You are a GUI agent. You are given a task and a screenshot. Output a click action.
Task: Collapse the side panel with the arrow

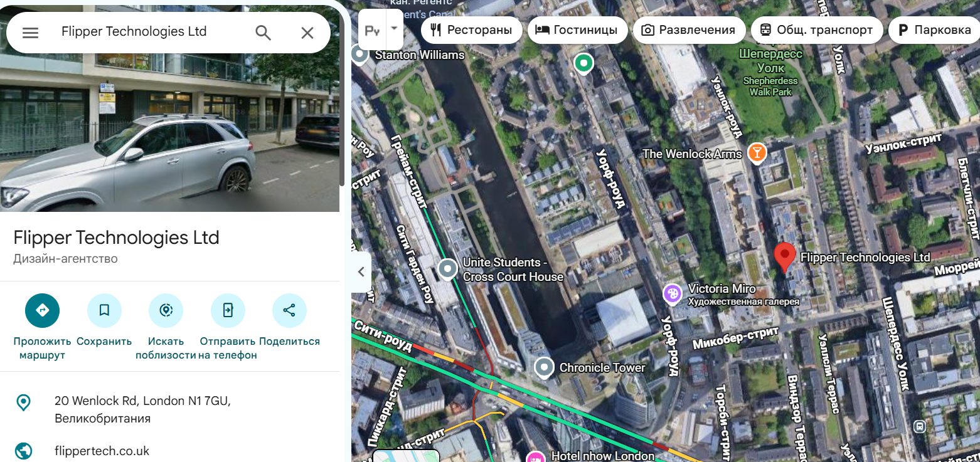pos(361,272)
